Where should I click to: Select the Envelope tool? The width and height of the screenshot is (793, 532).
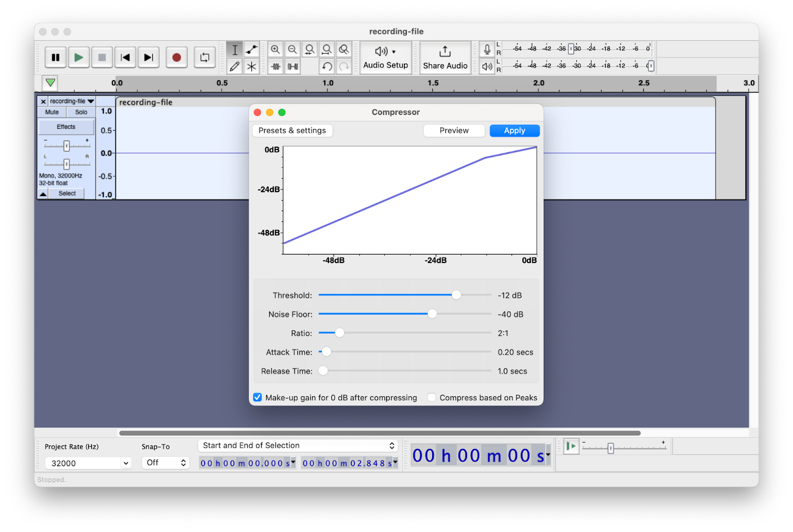click(251, 50)
